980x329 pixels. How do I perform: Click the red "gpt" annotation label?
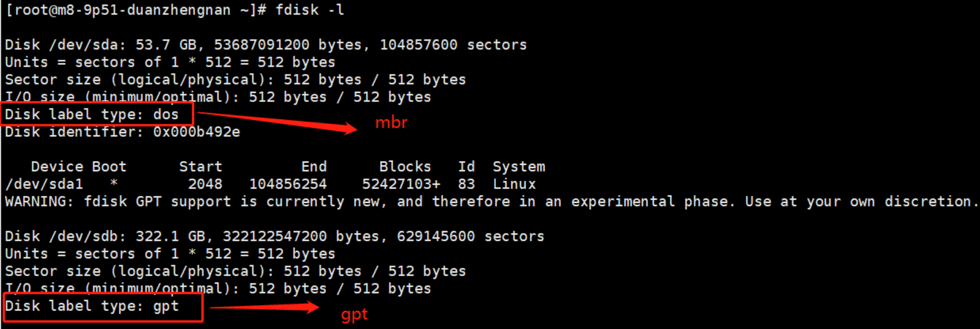click(354, 315)
